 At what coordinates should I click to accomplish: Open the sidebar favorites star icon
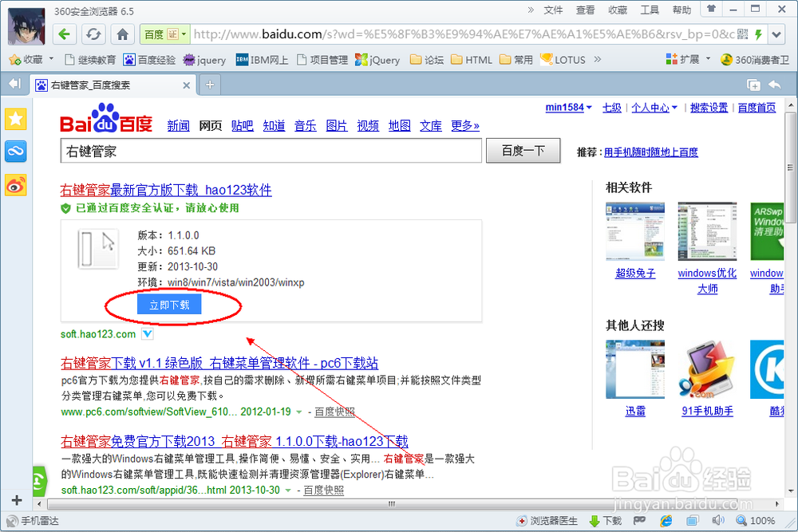tap(16, 120)
